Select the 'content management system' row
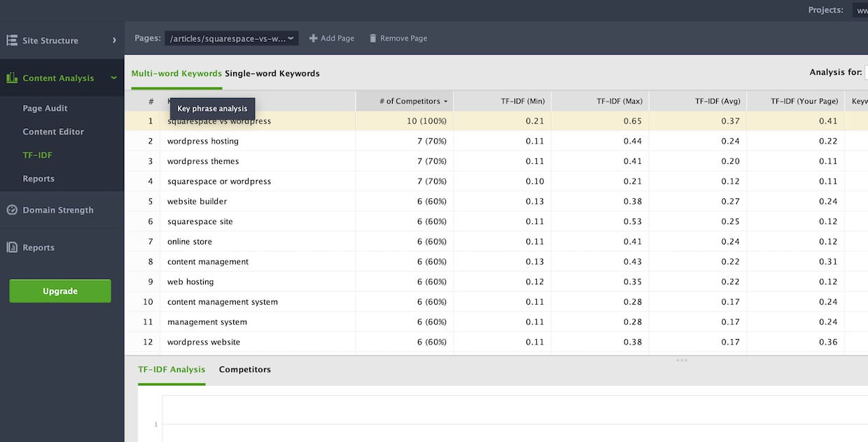This screenshot has width=868, height=442. pyautogui.click(x=496, y=302)
